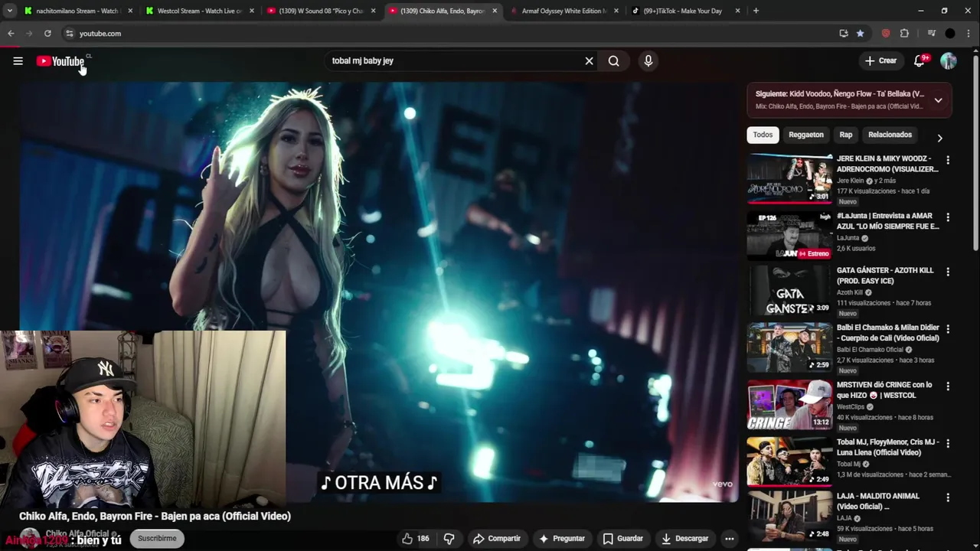Screen dimensions: 980x551
Task: Dislike the video with thumbs down
Action: (449, 539)
